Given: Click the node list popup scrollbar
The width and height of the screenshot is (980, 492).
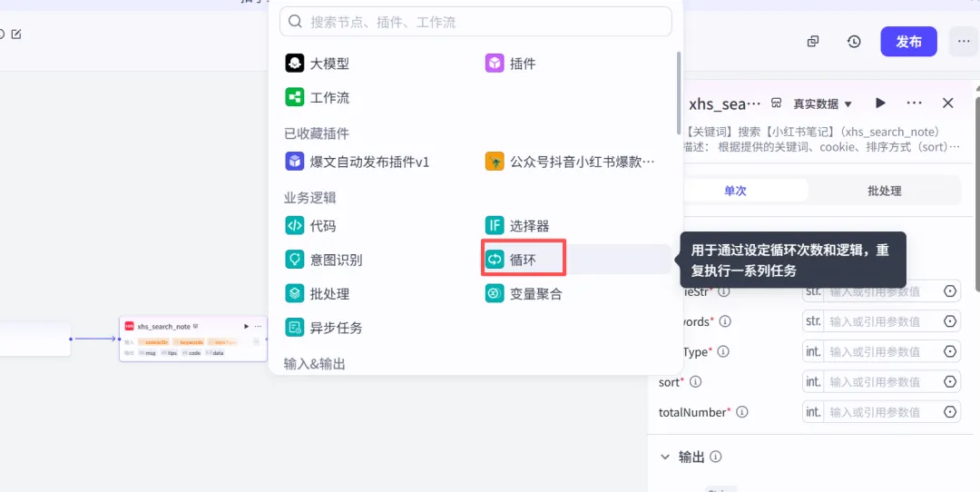Looking at the screenshot, I should [678, 93].
